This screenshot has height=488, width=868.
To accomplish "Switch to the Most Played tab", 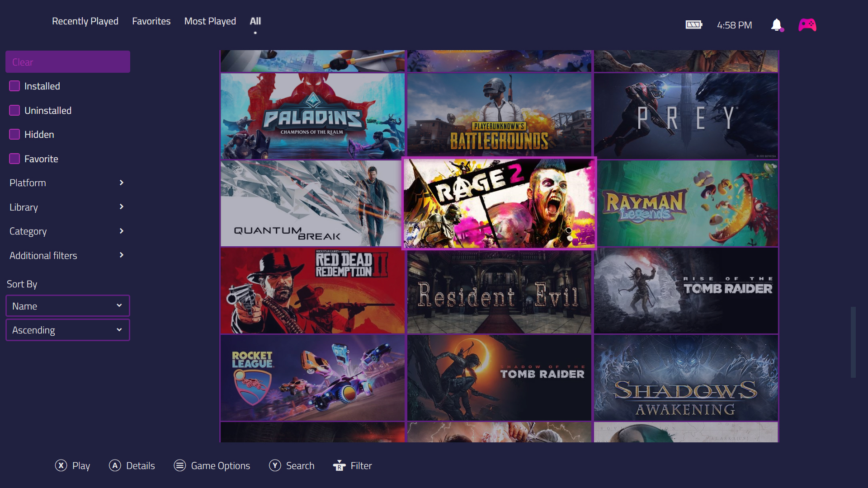I will click(x=210, y=21).
